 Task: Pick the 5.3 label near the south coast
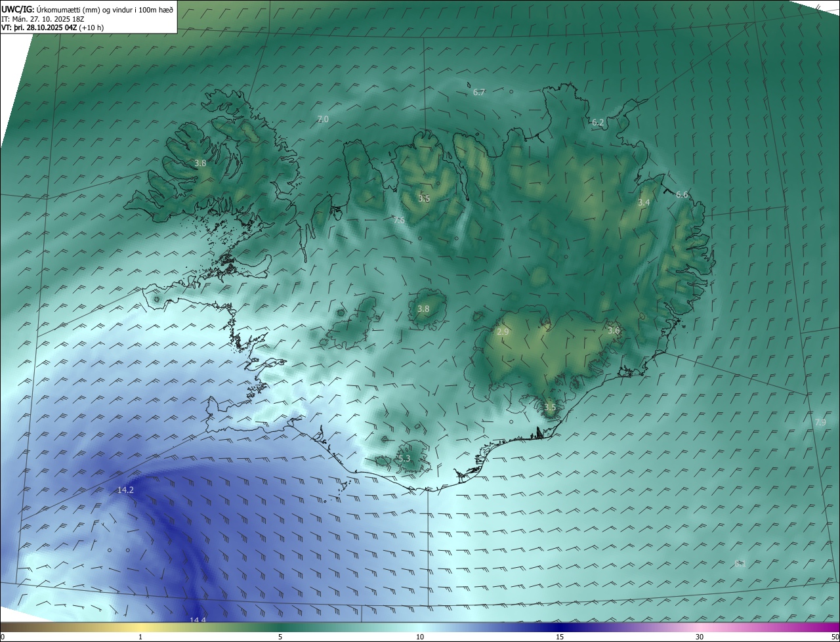click(x=404, y=459)
